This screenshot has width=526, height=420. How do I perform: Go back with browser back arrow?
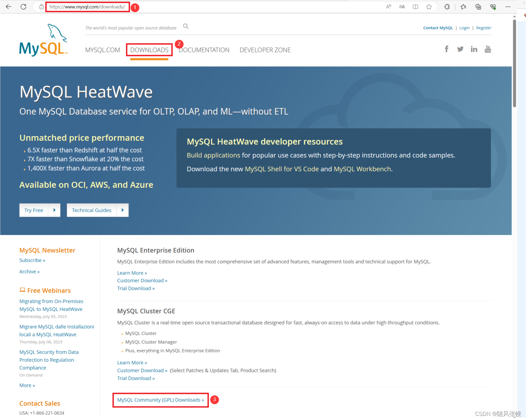click(x=8, y=7)
